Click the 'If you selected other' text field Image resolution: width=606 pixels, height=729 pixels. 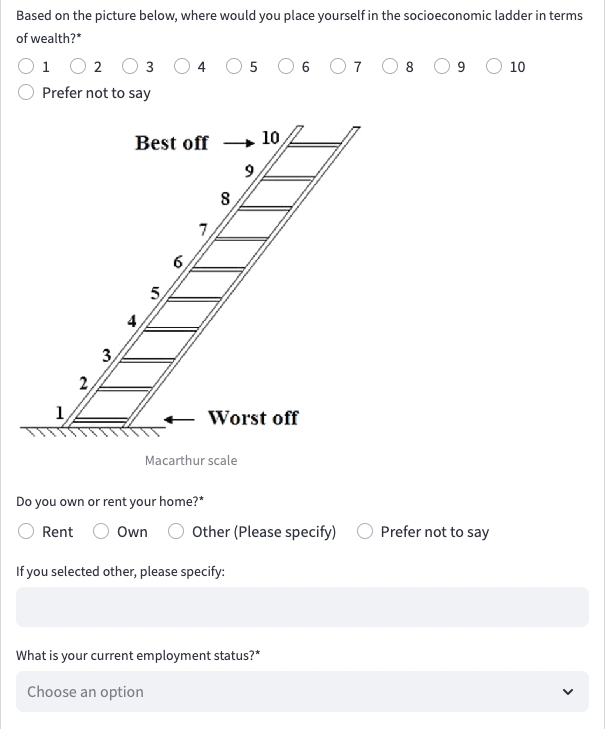302,607
